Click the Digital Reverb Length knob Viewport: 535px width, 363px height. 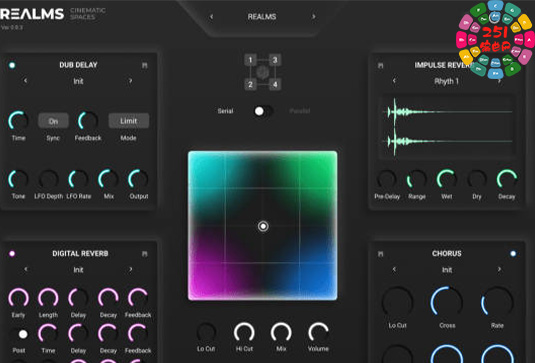click(48, 298)
